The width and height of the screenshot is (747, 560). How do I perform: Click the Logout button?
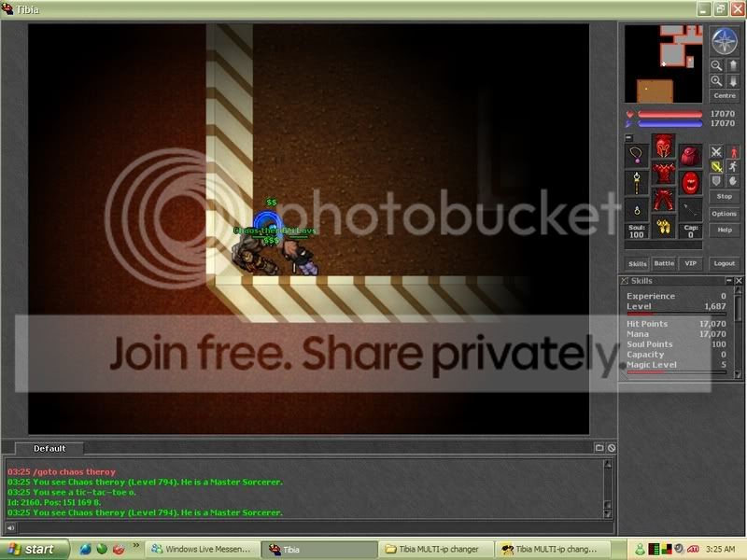tap(725, 263)
